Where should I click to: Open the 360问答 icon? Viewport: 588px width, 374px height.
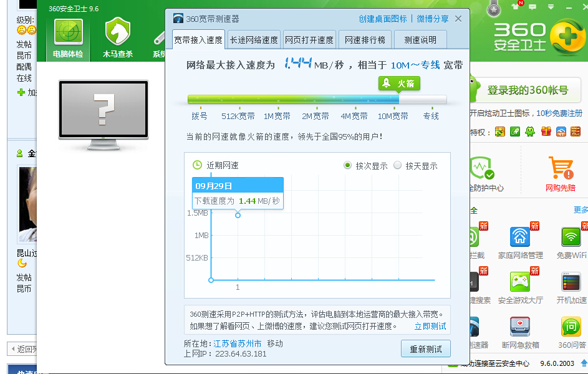point(571,327)
